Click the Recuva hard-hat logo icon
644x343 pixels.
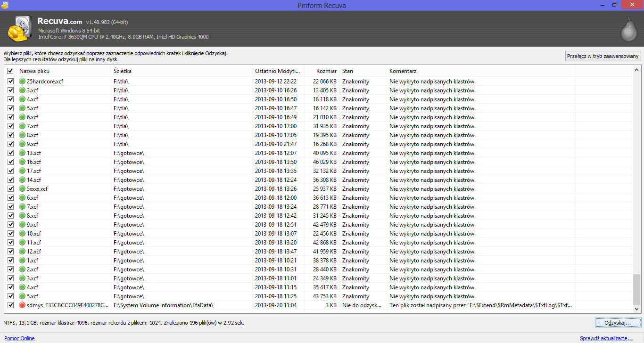(x=18, y=29)
